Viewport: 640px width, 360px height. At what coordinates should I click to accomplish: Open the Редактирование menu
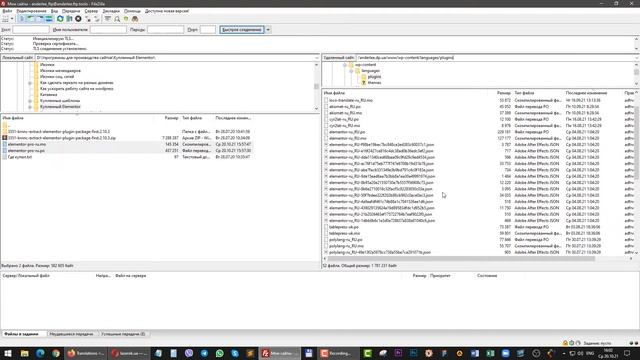pyautogui.click(x=31, y=11)
